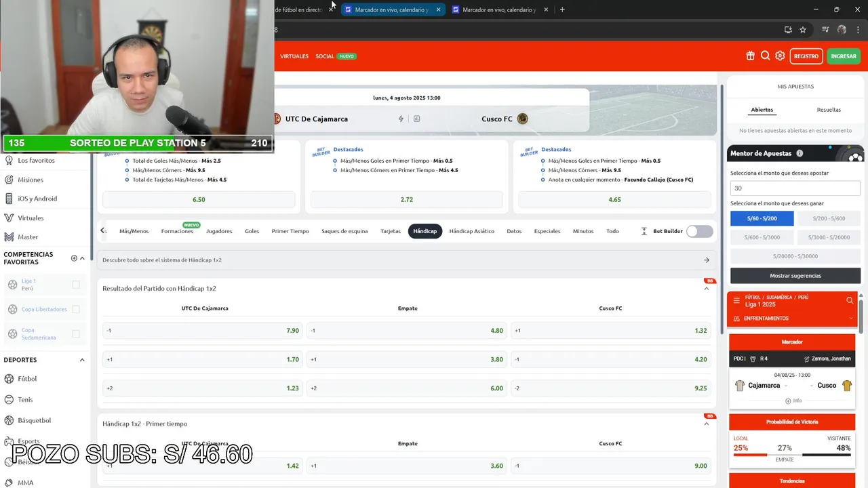Select the S/600 - S/3000 win amount
This screenshot has width=868, height=488.
[762, 237]
